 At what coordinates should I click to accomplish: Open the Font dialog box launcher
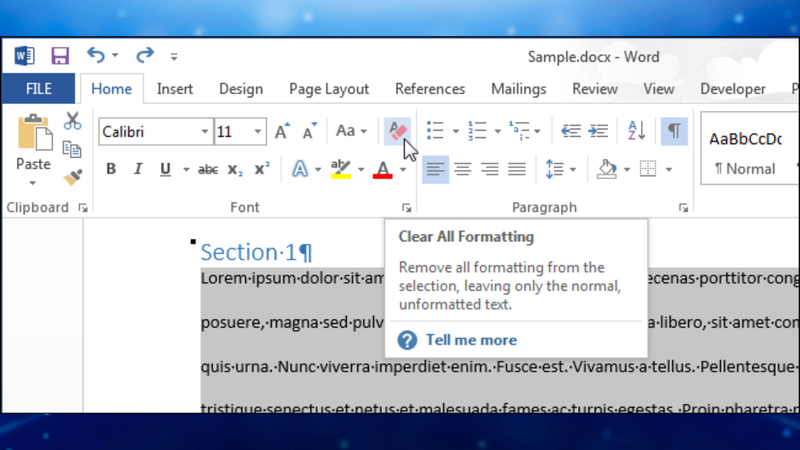click(406, 208)
